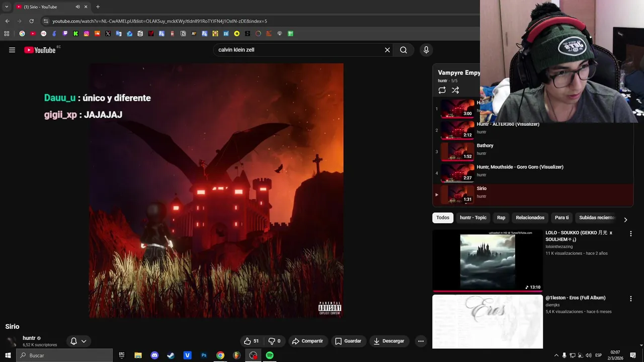
Task: Open the YouTube guide hamburger menu
Action: tap(12, 50)
